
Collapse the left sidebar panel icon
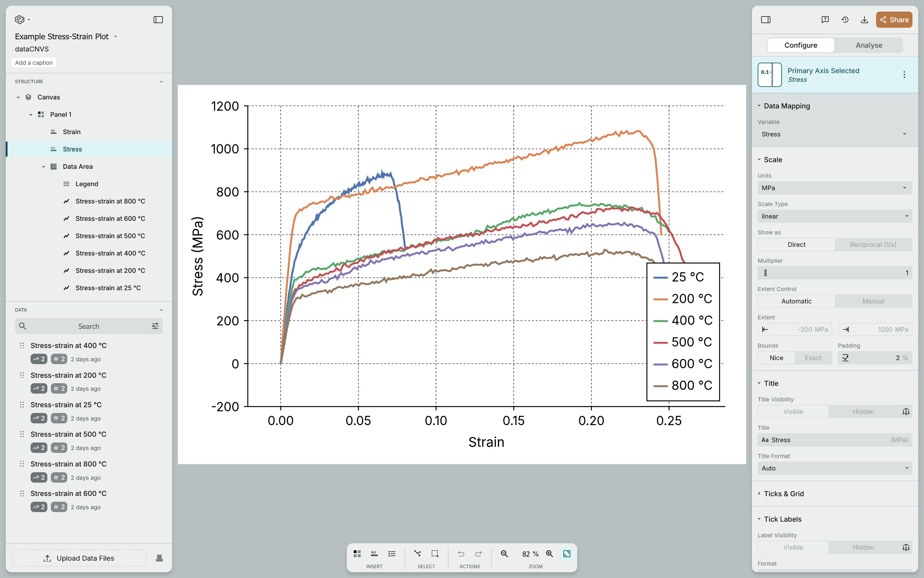[158, 19]
